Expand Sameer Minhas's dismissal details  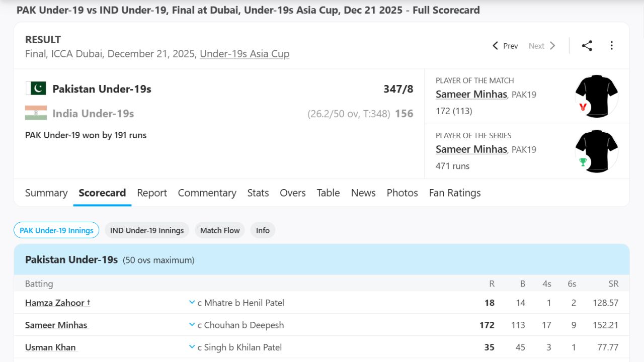(x=192, y=325)
